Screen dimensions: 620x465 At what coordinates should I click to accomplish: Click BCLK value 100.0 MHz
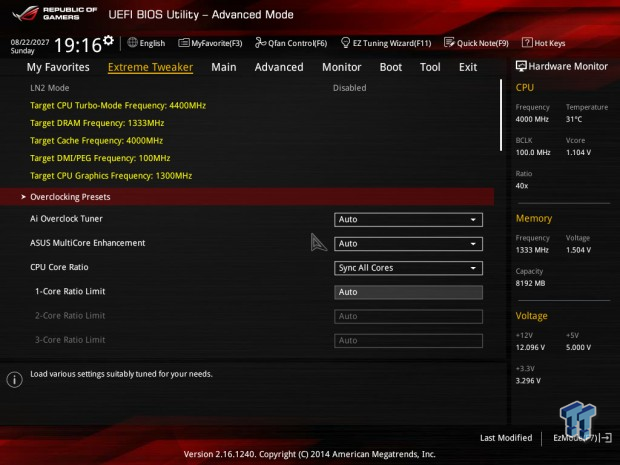pyautogui.click(x=533, y=152)
